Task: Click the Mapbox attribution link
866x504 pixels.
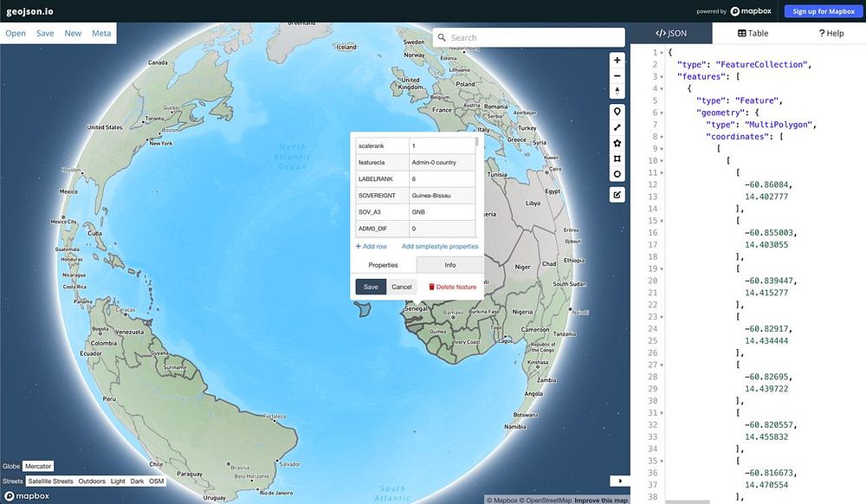Action: point(502,501)
